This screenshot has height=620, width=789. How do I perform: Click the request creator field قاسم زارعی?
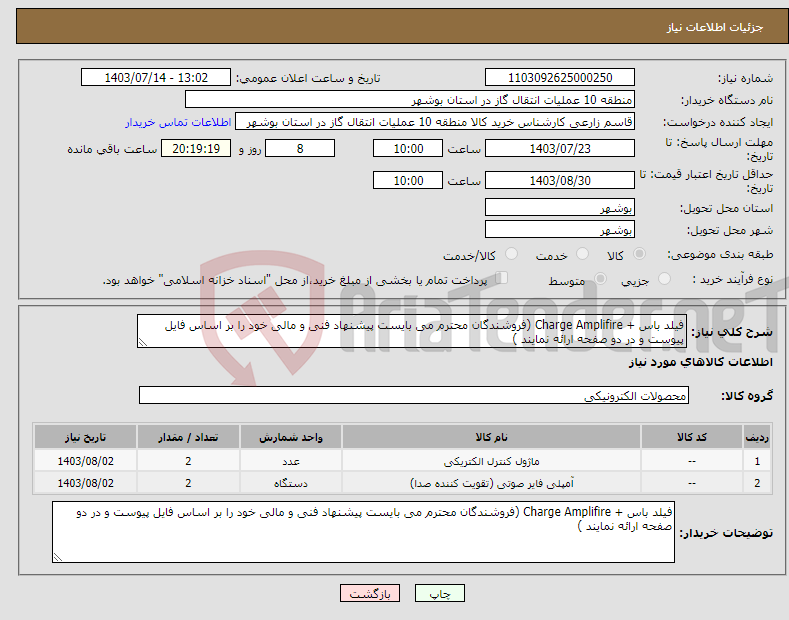tap(435, 122)
